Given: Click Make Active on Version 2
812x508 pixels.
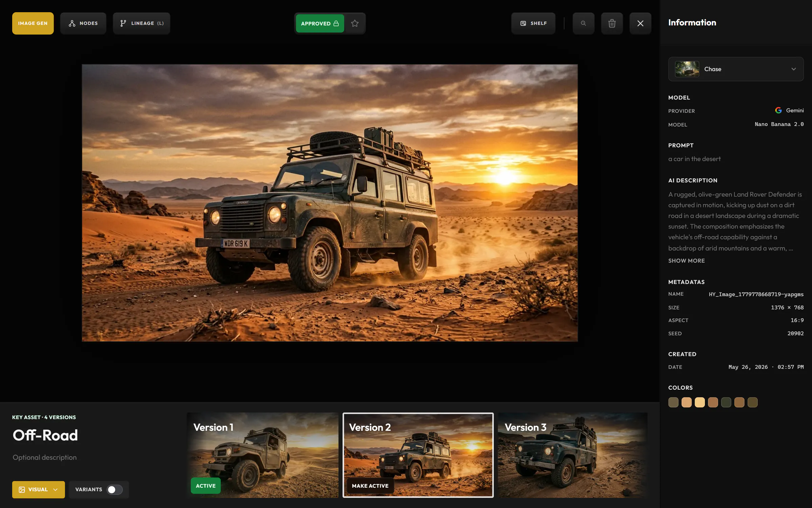Looking at the screenshot, I should pyautogui.click(x=370, y=486).
